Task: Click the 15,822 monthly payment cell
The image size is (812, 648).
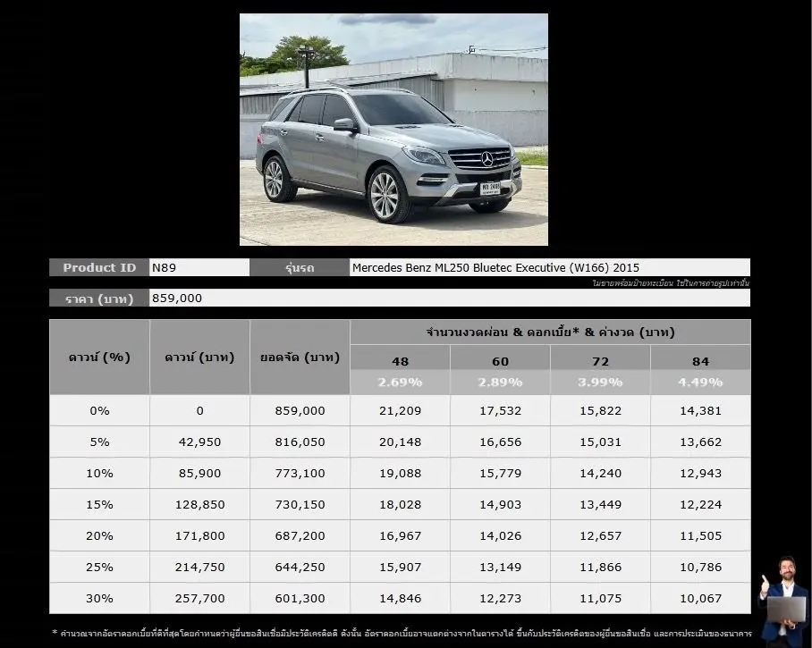Action: (x=600, y=411)
